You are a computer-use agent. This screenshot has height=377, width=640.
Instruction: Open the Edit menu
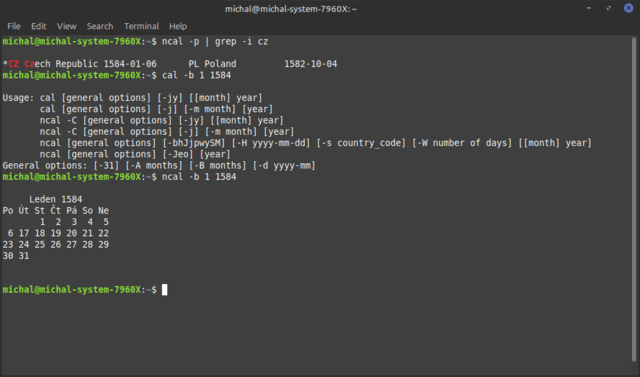click(x=39, y=26)
